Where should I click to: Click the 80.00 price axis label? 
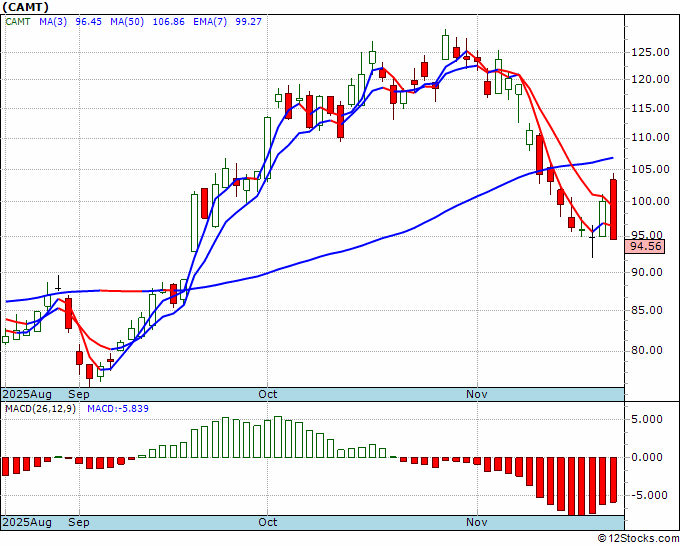pyautogui.click(x=647, y=350)
